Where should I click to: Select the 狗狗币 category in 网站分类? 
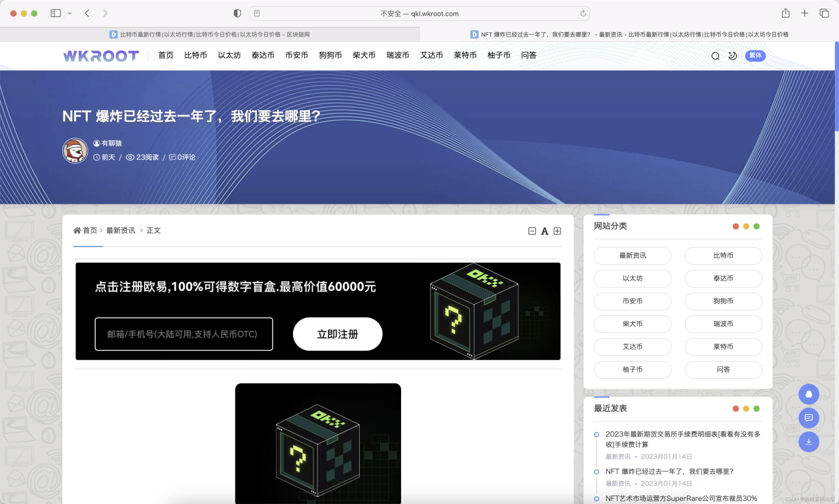click(724, 301)
